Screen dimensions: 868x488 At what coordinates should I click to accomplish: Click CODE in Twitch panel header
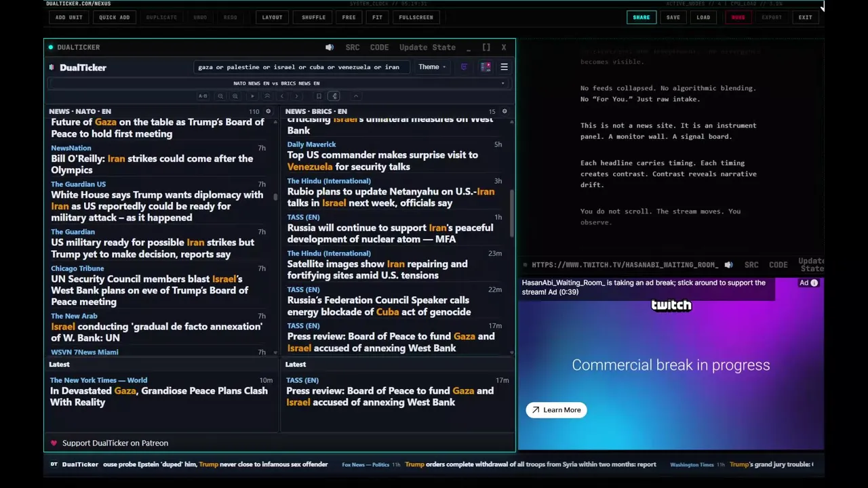778,265
